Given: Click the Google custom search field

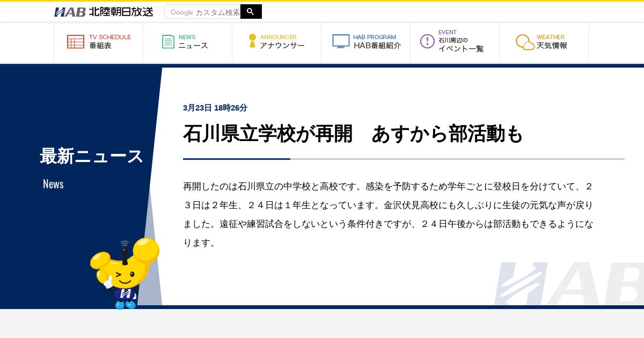Looking at the screenshot, I should click(202, 12).
